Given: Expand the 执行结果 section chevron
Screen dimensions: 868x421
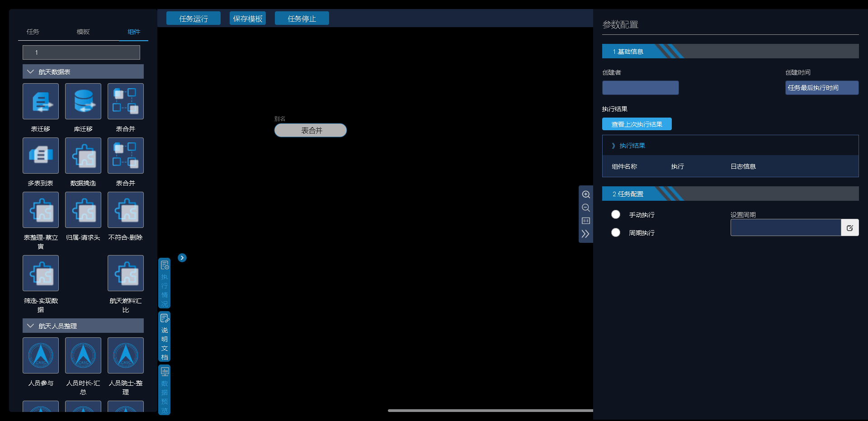Looking at the screenshot, I should (x=613, y=146).
